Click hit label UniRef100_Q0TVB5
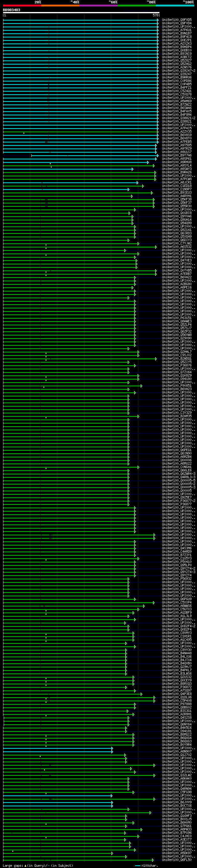Viewport: 197px width, 868px height. tap(177, 270)
